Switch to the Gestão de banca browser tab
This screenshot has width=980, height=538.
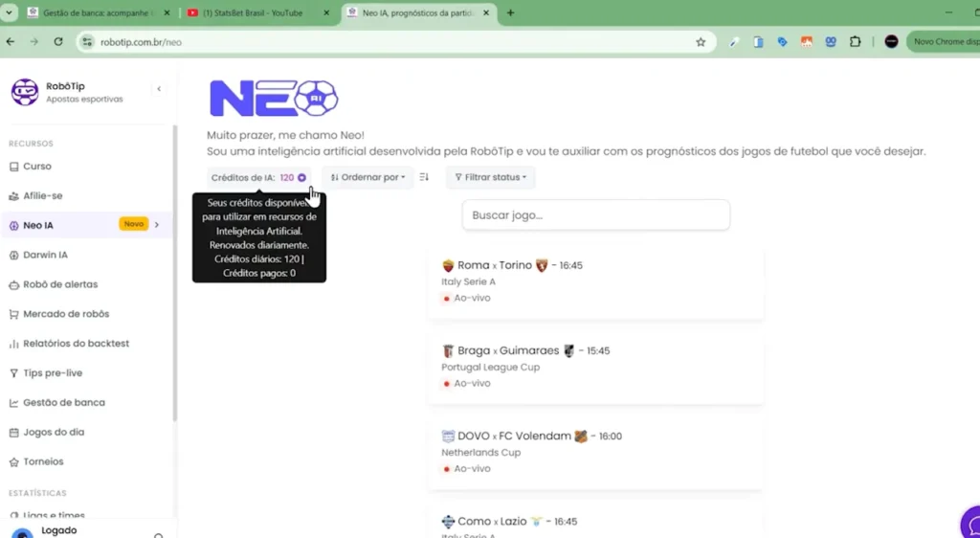[99, 12]
